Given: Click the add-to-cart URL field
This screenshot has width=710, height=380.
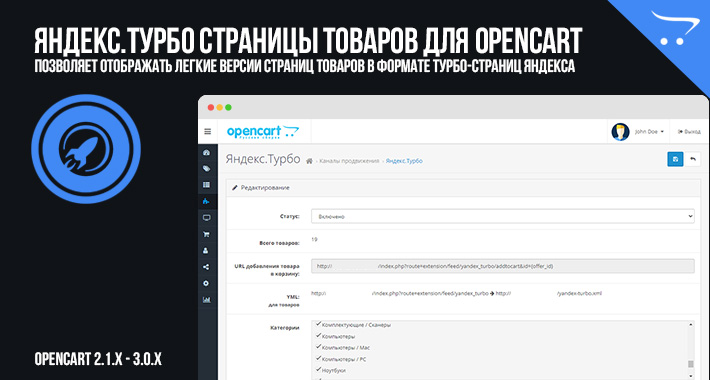Looking at the screenshot, I should (x=503, y=266).
